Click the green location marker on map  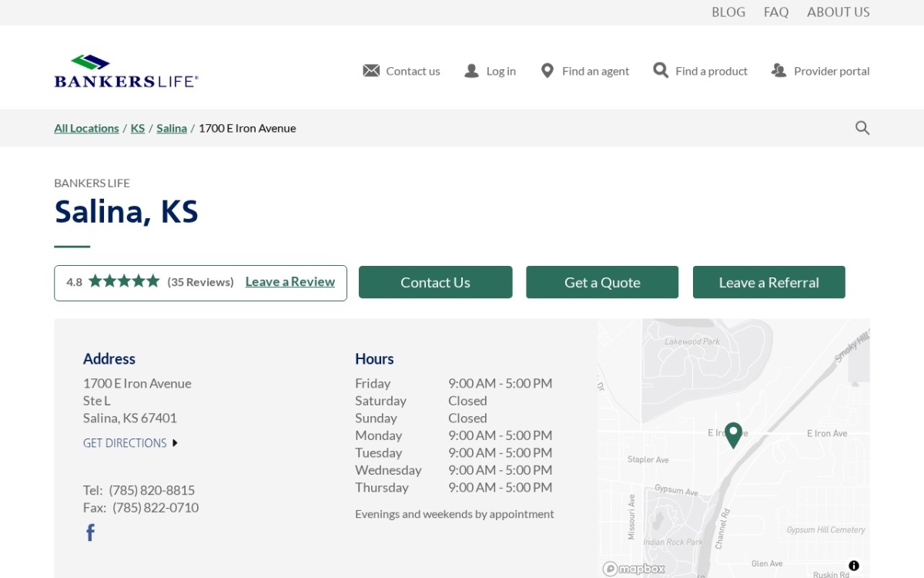tap(734, 435)
